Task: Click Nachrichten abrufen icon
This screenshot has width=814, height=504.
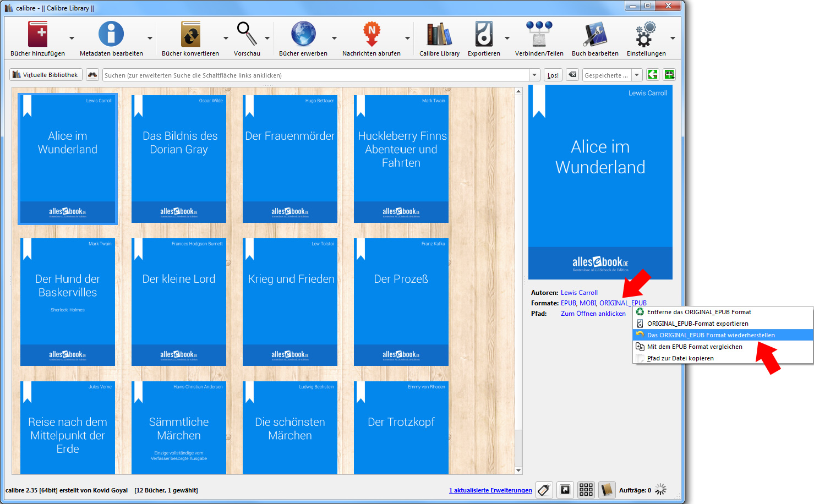Action: 372,34
